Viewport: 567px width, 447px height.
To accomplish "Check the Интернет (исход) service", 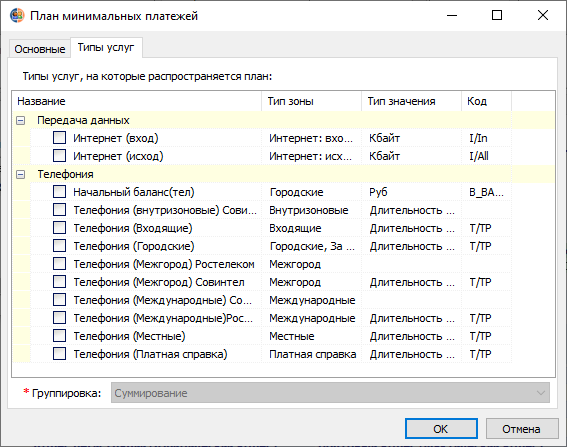I will (x=59, y=156).
